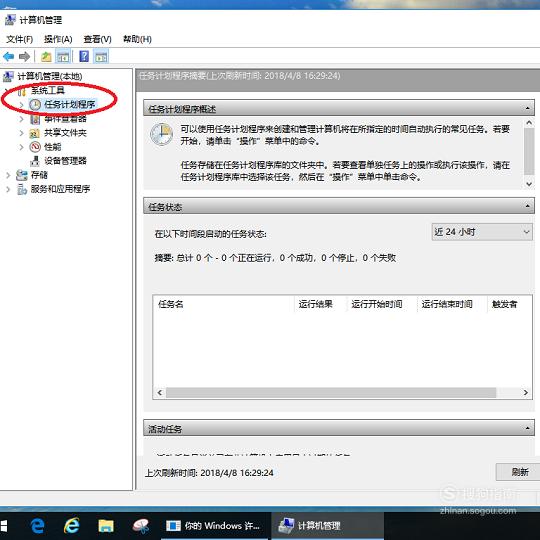540x540 pixels.
Task: Click the 服务和应用程序 tree icon
Action: tap(22, 189)
